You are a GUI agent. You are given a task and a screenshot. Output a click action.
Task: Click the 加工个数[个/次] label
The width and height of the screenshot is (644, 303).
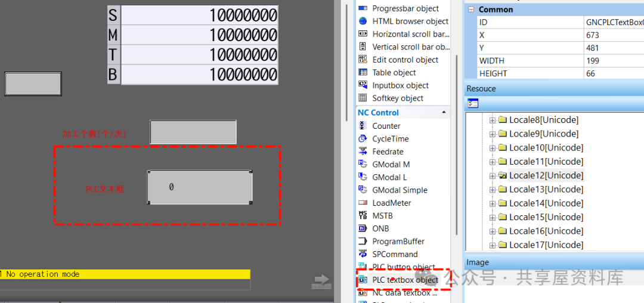click(94, 134)
